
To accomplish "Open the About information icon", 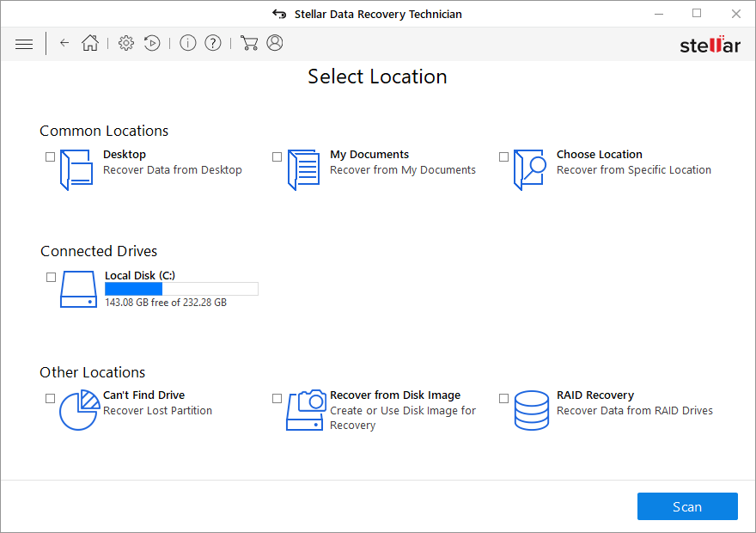I will (187, 43).
